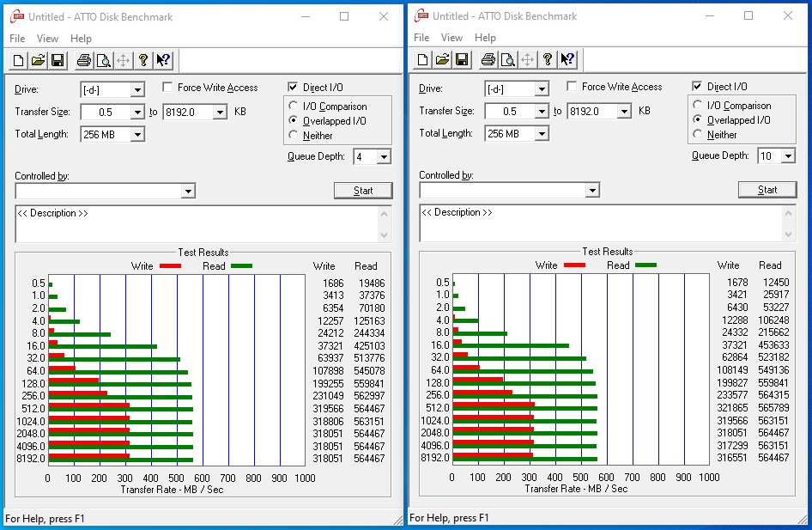812x530 pixels.
Task: Toggle Direct I/O checkbox in left window
Action: [x=293, y=87]
